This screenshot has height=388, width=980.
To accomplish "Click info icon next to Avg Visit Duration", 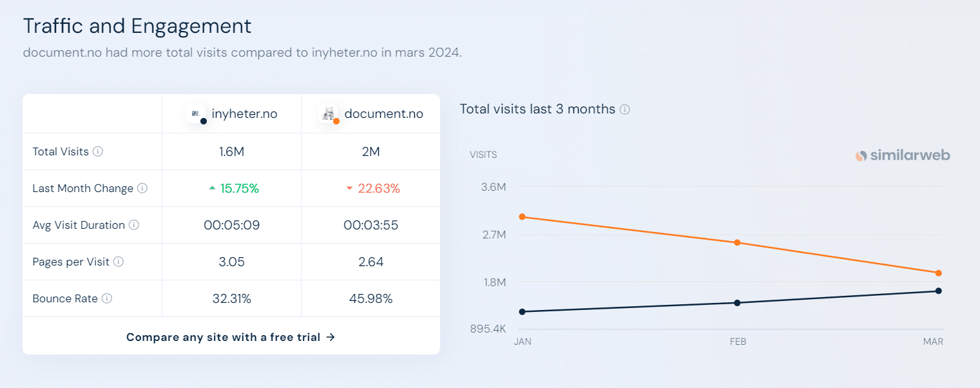I will pyautogui.click(x=134, y=226).
